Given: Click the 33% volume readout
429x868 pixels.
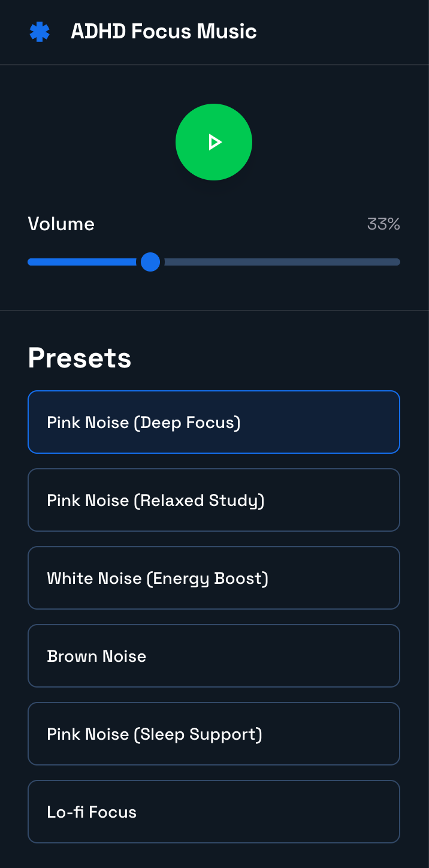Looking at the screenshot, I should pos(383,224).
